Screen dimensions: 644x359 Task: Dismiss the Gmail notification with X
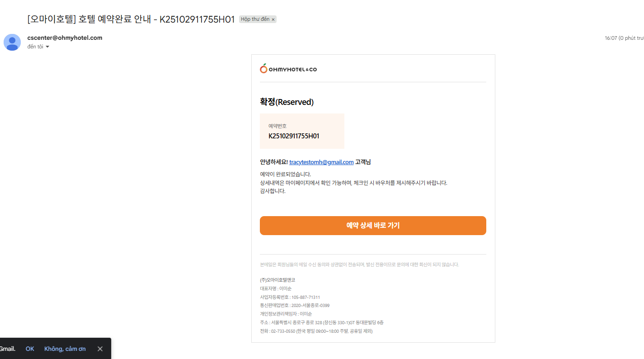pos(100,349)
